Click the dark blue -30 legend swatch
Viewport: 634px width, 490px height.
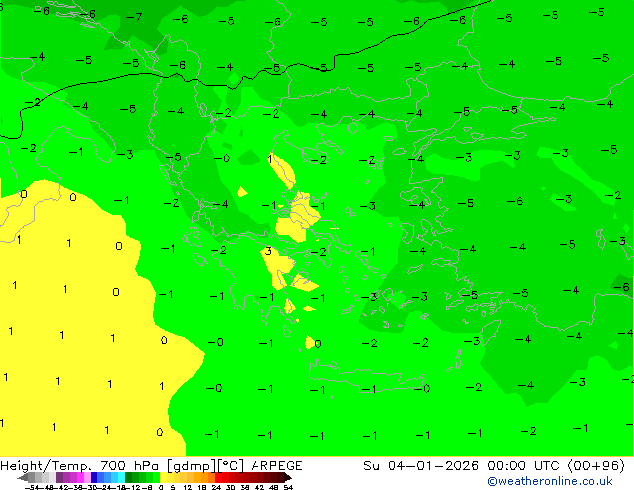coord(94,477)
